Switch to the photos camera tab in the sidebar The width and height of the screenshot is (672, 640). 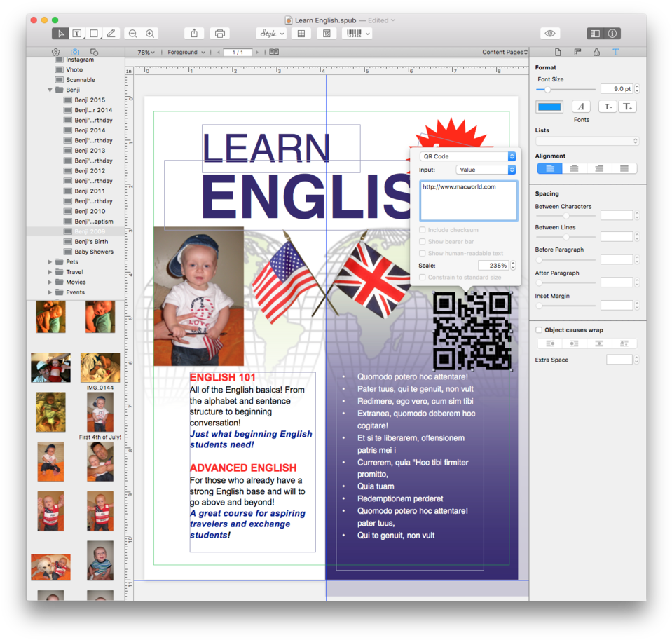pos(75,53)
